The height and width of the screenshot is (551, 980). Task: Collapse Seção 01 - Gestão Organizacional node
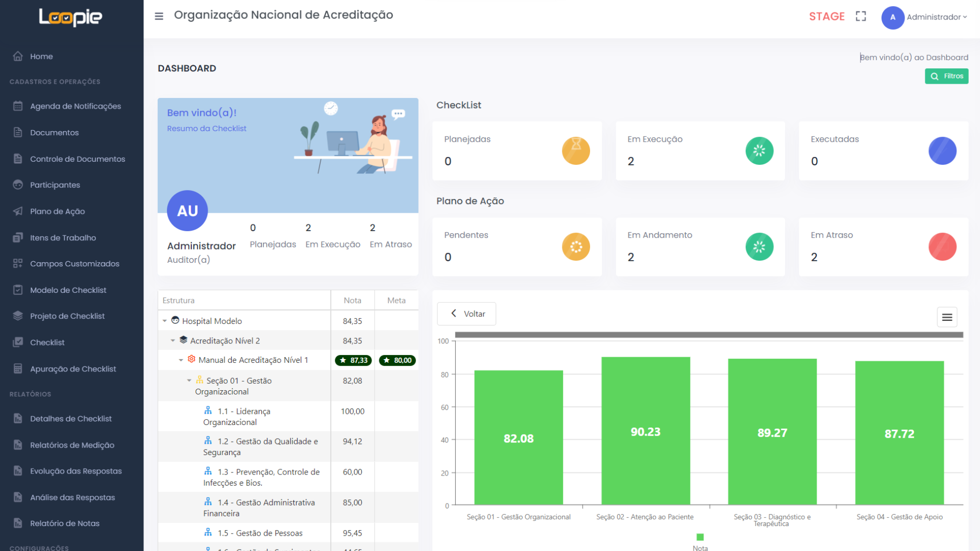coord(189,381)
